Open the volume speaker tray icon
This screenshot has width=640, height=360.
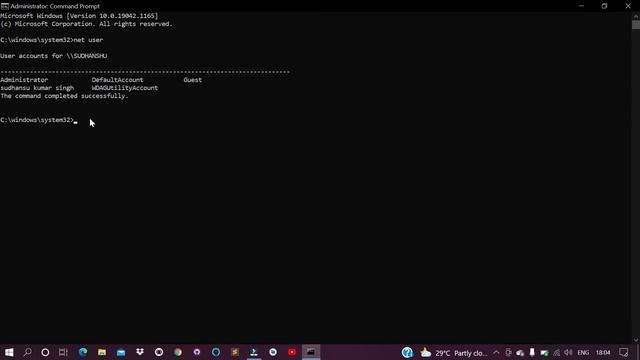tap(568, 353)
